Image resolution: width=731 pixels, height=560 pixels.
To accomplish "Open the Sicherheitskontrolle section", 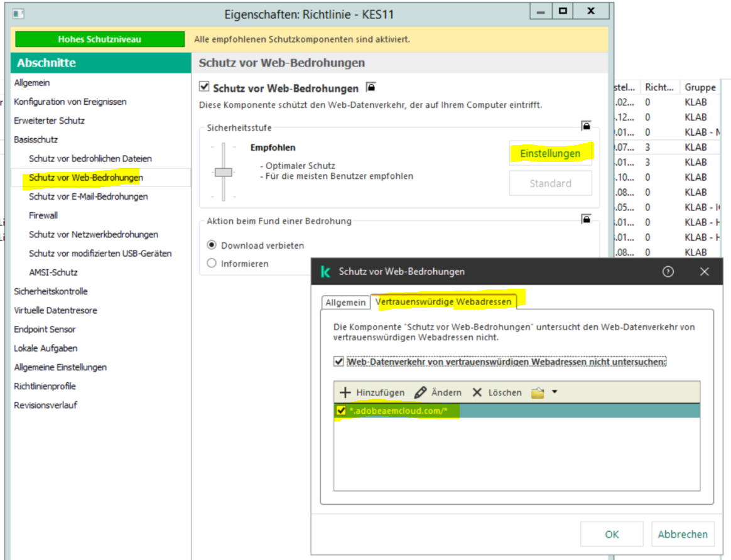I will [51, 292].
